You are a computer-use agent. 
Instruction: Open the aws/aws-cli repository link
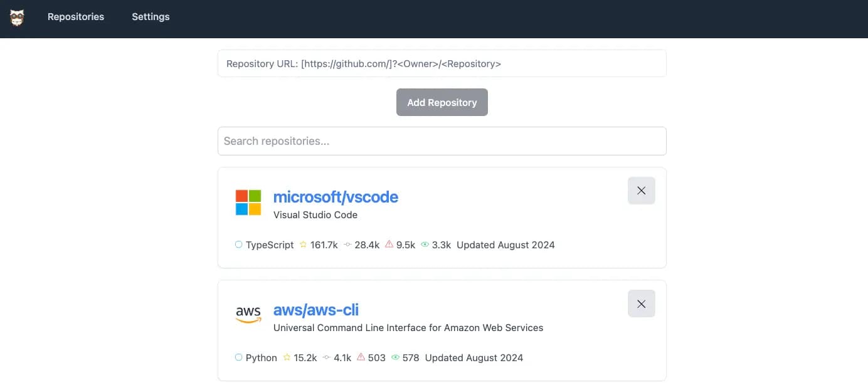coord(316,310)
